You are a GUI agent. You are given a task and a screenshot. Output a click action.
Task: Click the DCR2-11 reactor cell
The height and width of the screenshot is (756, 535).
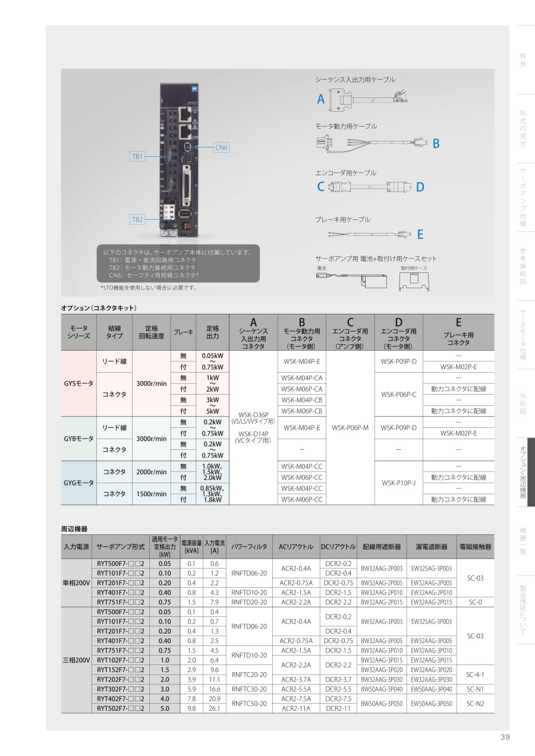point(339,708)
